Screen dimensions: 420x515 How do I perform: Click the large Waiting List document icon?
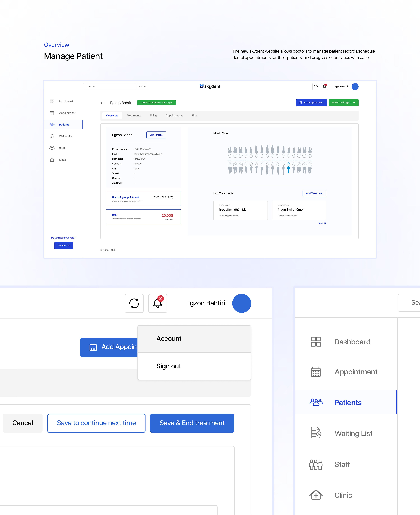click(316, 433)
